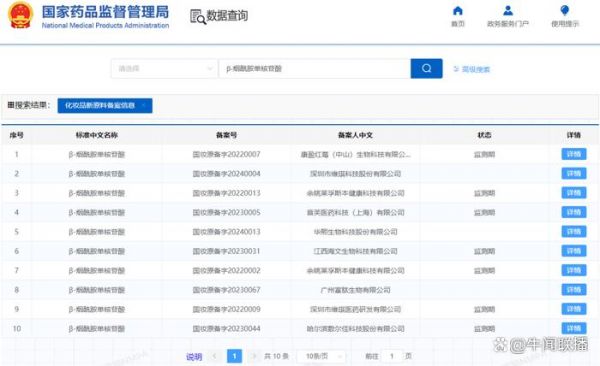Remove the 化妆品新原料备案信息 filter tag
The width and height of the screenshot is (600, 366).
(x=144, y=106)
